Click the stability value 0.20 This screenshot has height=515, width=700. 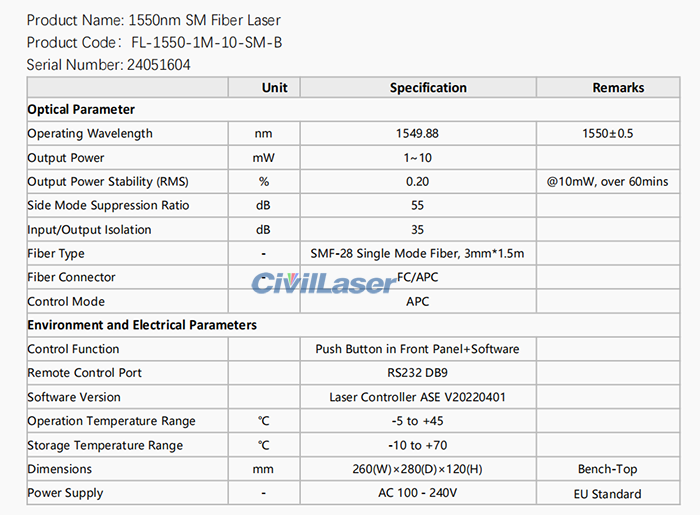417,182
